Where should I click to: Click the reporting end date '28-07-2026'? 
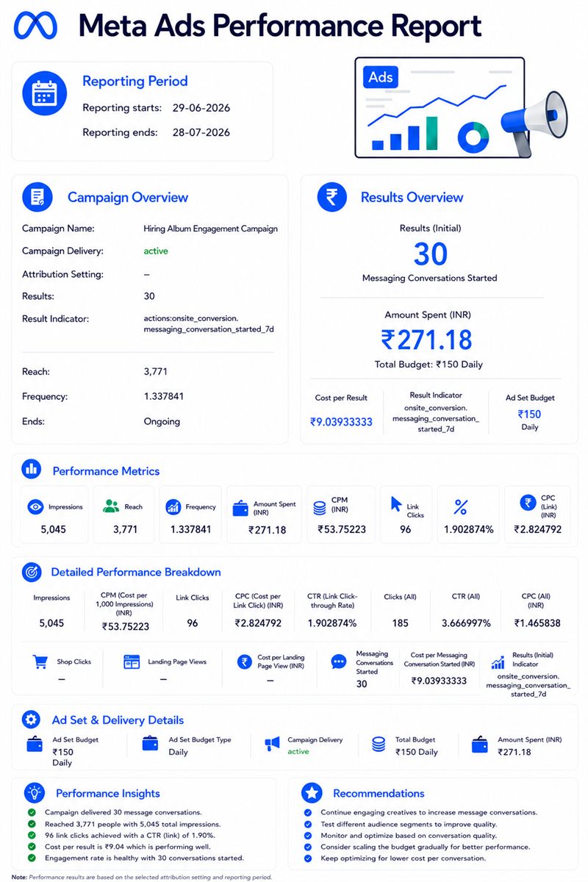pos(201,132)
